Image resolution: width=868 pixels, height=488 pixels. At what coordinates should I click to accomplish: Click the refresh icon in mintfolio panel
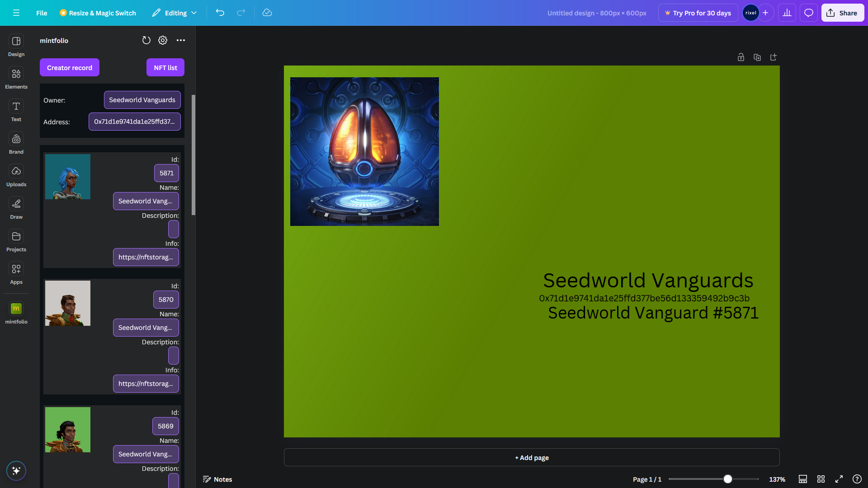tap(146, 41)
